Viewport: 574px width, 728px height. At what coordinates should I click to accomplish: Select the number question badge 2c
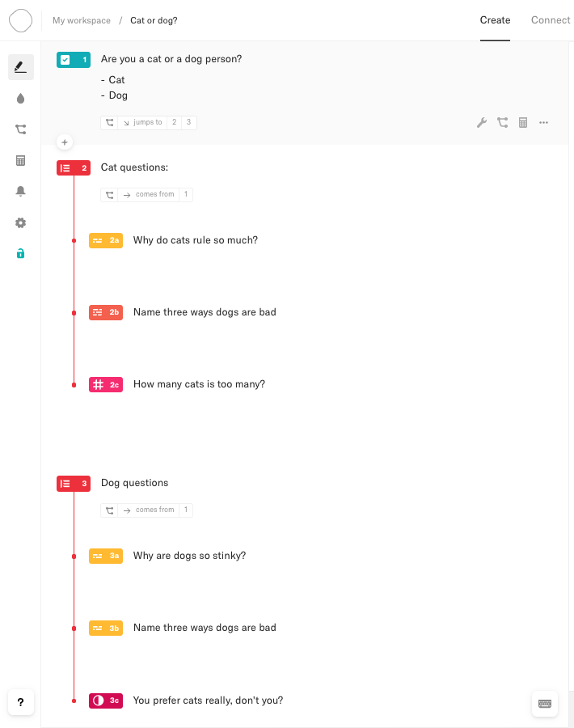pyautogui.click(x=106, y=384)
